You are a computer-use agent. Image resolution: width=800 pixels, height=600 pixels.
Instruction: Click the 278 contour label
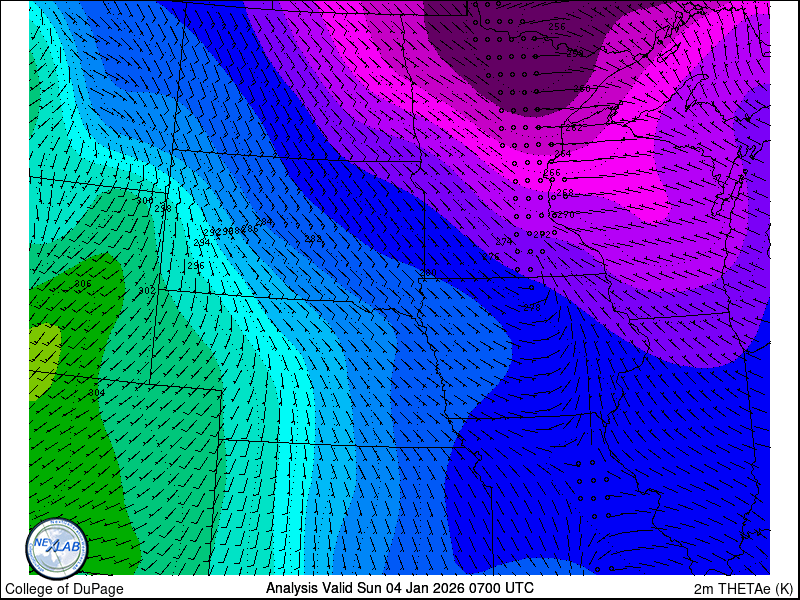[x=532, y=308]
